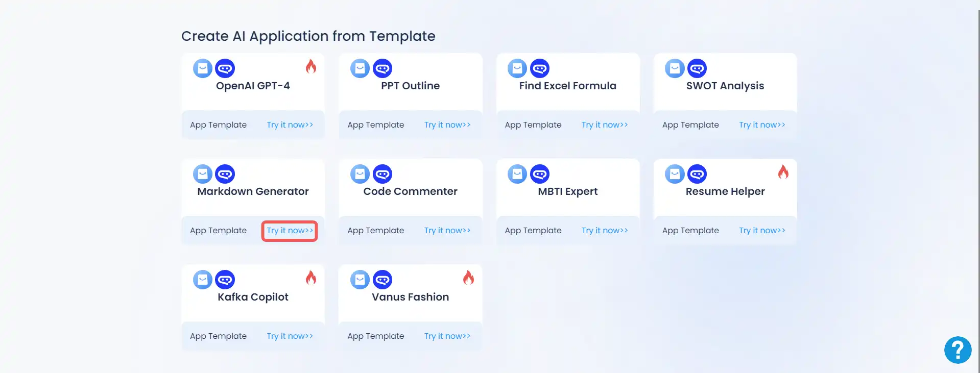Click Try it now for OpenAI GPT-4
The image size is (980, 373).
pos(290,125)
